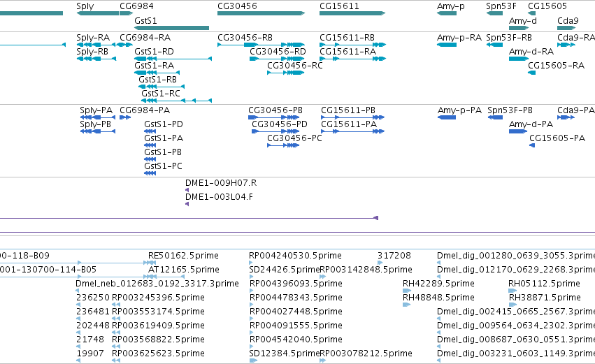Click the GstS1-RC transcript label
The width and height of the screenshot is (595, 364).
pos(161,94)
